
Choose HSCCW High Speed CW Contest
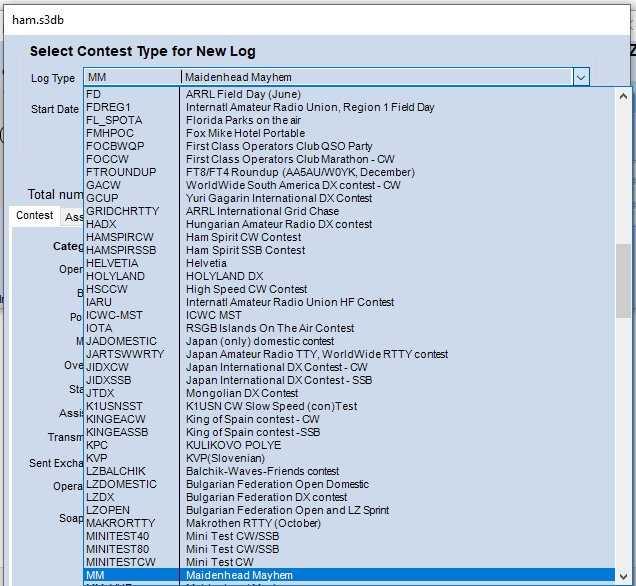coord(350,289)
